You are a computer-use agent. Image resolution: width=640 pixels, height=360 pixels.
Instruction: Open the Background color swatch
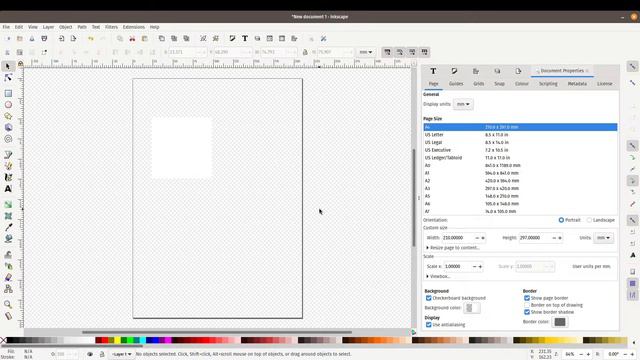point(471,308)
